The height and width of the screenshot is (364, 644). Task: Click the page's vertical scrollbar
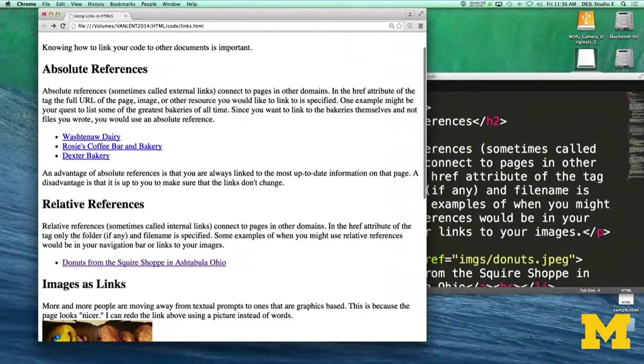pyautogui.click(x=424, y=121)
